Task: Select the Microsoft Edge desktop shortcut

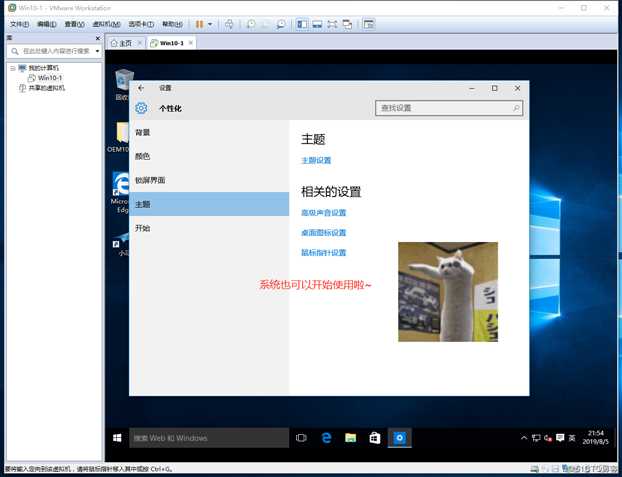Action: 120,192
